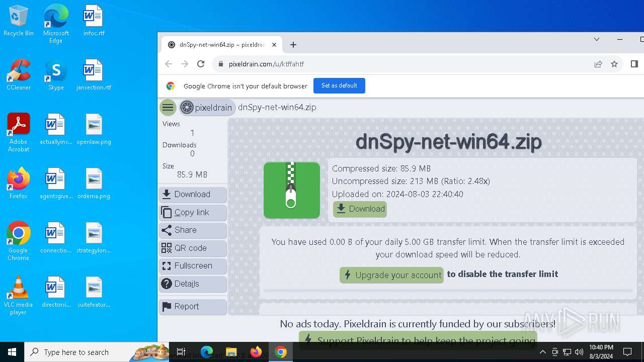Viewport: 644px width, 362px height.
Task: Select openlaw.png on desktop
Action: (x=94, y=130)
